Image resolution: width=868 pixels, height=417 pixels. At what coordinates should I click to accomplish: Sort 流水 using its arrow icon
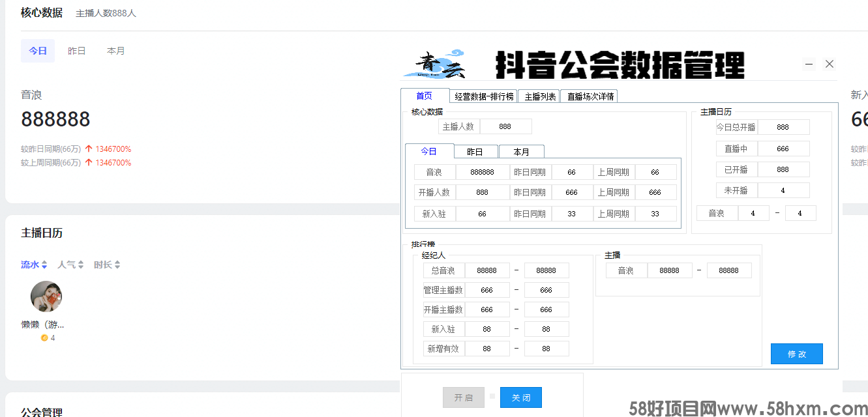pyautogui.click(x=44, y=265)
